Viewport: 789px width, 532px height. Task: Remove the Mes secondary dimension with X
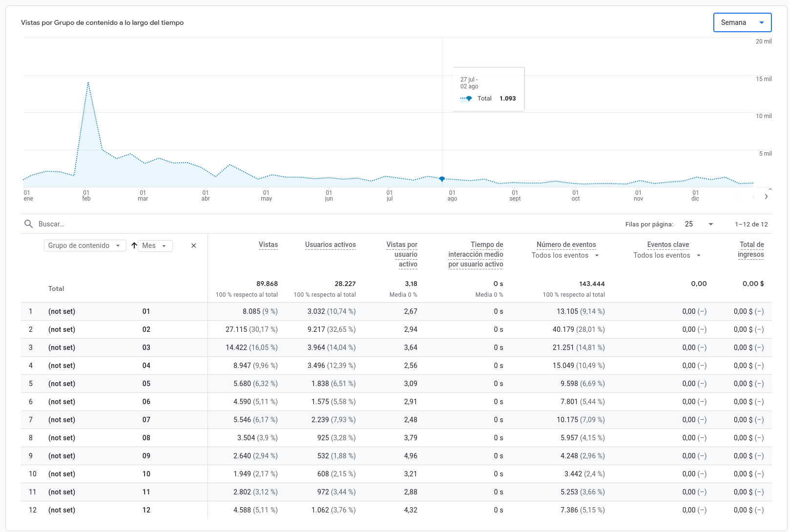coord(194,246)
